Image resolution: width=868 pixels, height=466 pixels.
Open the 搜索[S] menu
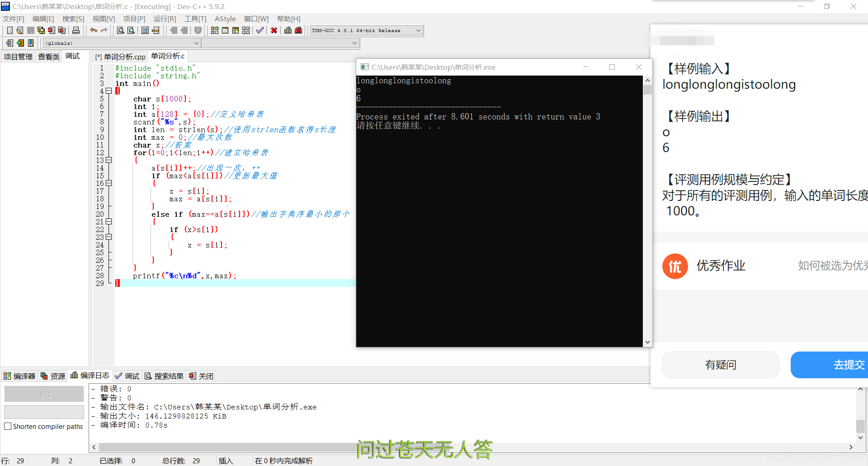[73, 19]
